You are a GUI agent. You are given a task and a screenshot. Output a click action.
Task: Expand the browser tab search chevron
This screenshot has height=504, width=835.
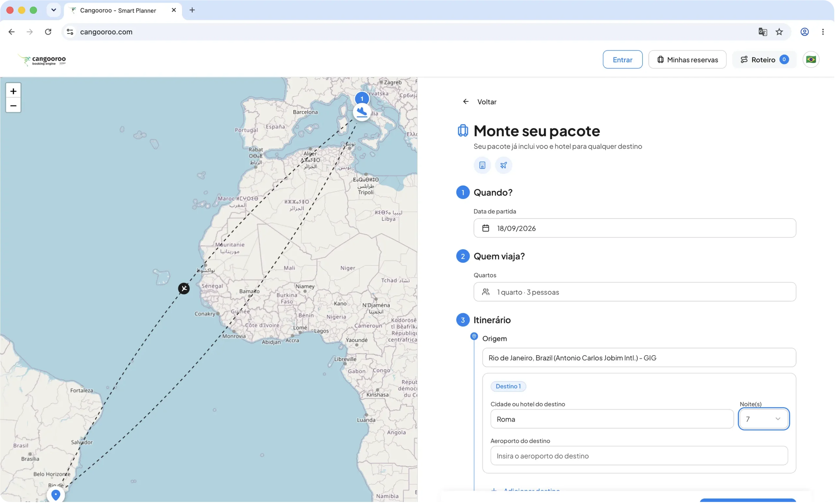(x=53, y=10)
